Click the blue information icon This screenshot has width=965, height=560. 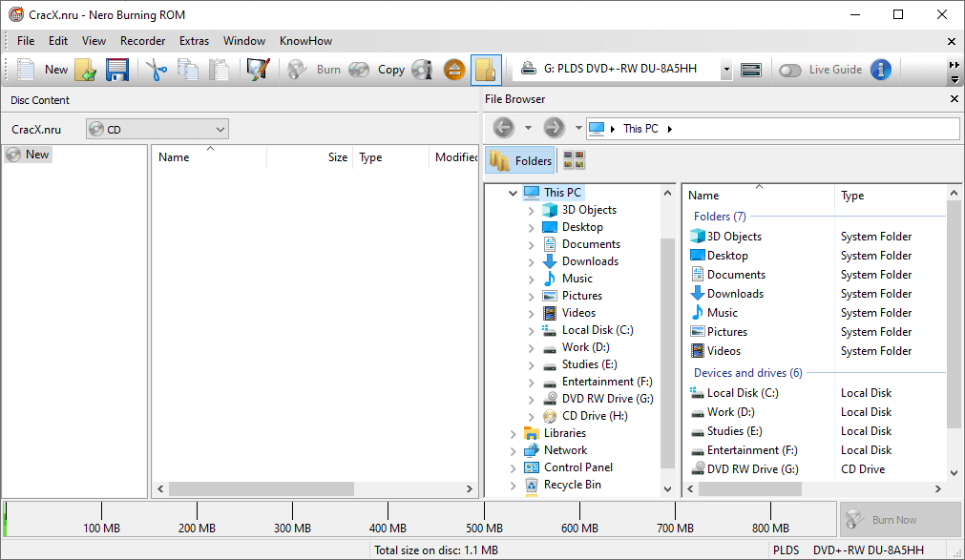coord(881,70)
